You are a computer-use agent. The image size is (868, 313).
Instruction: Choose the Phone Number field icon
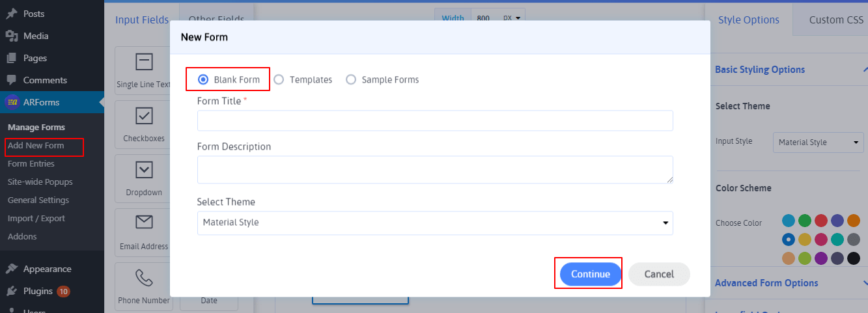tap(143, 278)
